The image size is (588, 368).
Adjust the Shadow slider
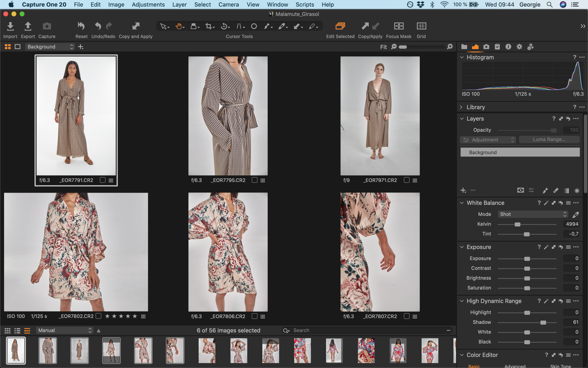(x=543, y=322)
